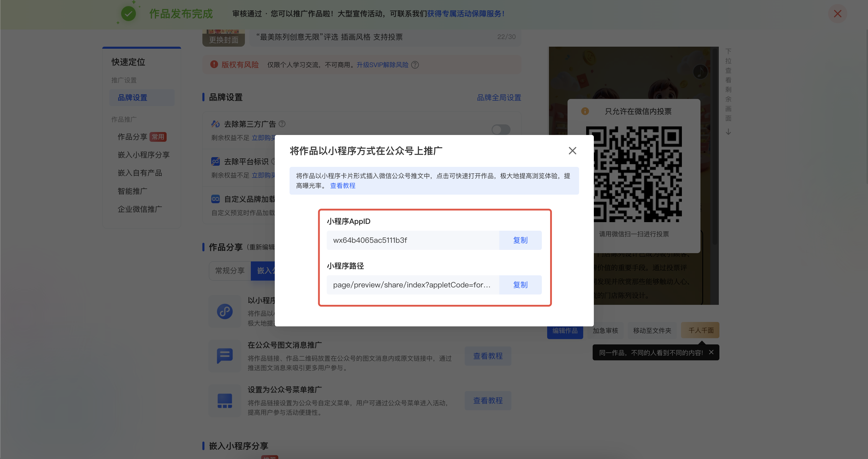
Task: Select 品牌设置 in quick navigation
Action: tap(142, 98)
